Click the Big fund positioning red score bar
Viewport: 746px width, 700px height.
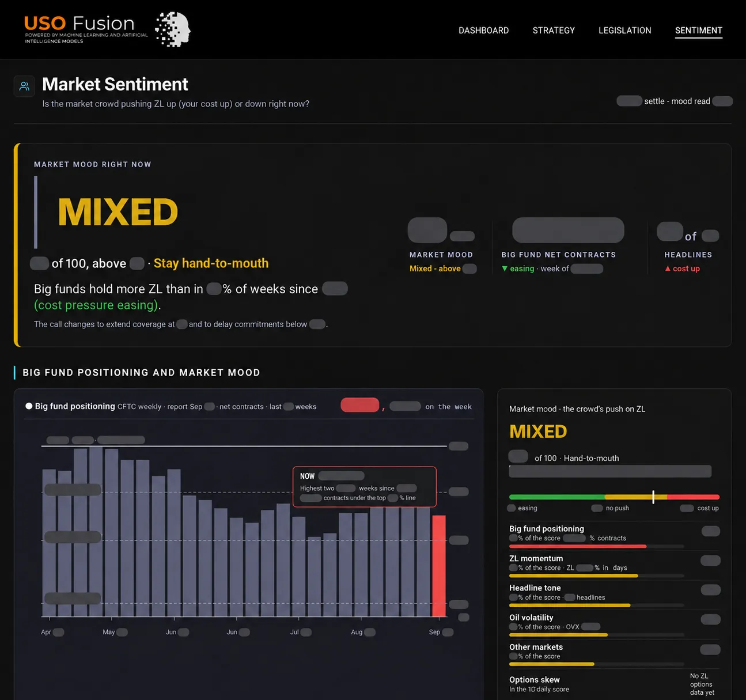click(x=578, y=546)
